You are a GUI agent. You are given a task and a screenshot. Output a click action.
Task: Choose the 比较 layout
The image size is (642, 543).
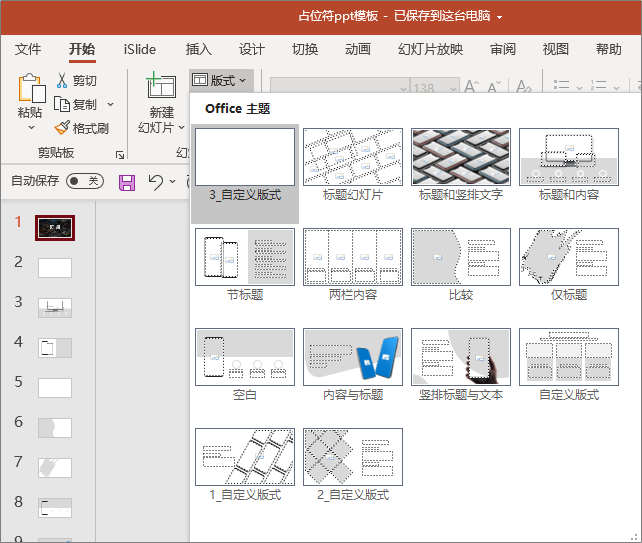pos(461,265)
